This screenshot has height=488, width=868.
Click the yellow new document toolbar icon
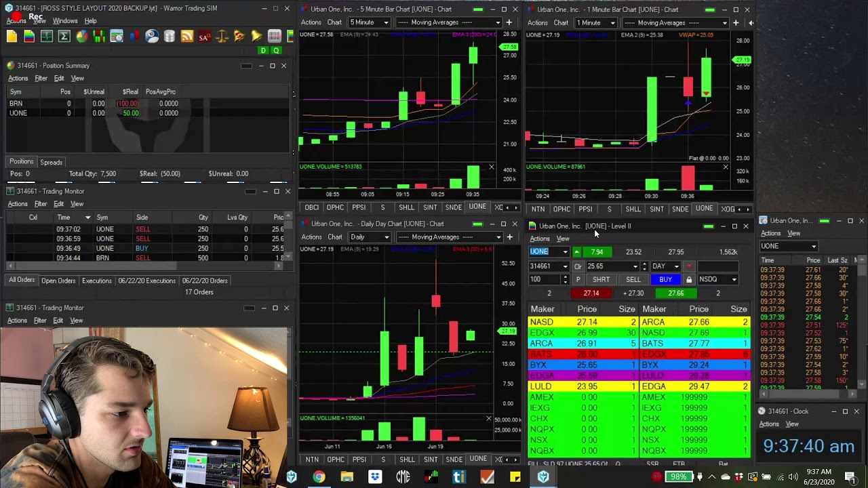[x=12, y=37]
